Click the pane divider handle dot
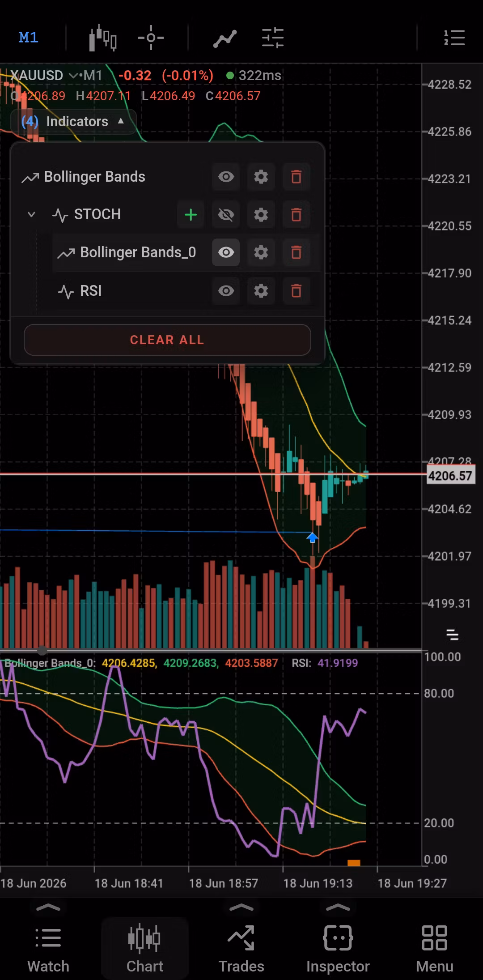 click(42, 650)
